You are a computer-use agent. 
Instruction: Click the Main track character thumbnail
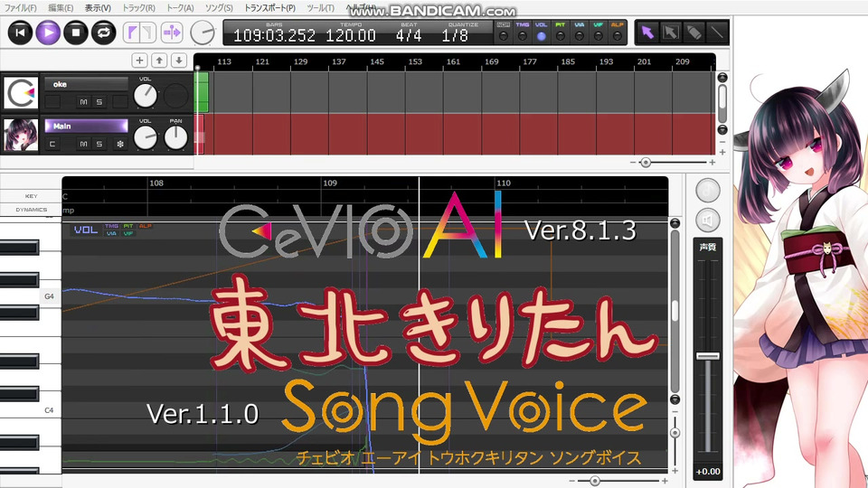click(21, 135)
